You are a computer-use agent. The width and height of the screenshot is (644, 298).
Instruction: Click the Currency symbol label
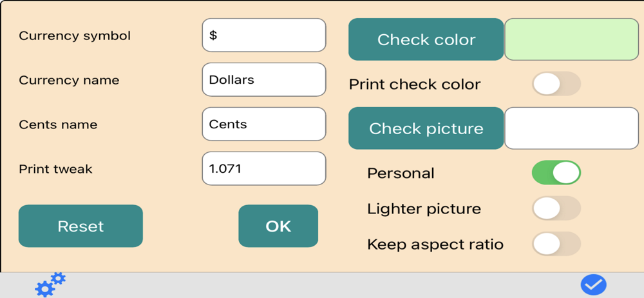[x=75, y=35]
